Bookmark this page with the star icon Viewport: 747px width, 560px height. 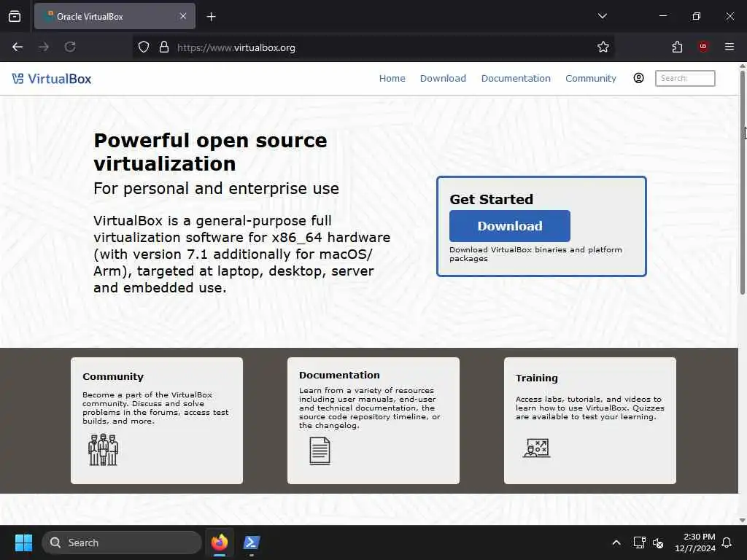(603, 47)
